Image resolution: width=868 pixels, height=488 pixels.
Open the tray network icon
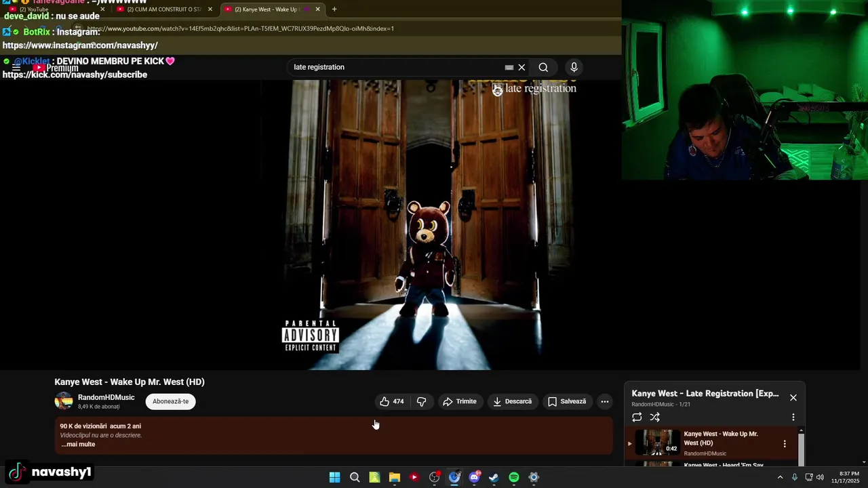808,477
